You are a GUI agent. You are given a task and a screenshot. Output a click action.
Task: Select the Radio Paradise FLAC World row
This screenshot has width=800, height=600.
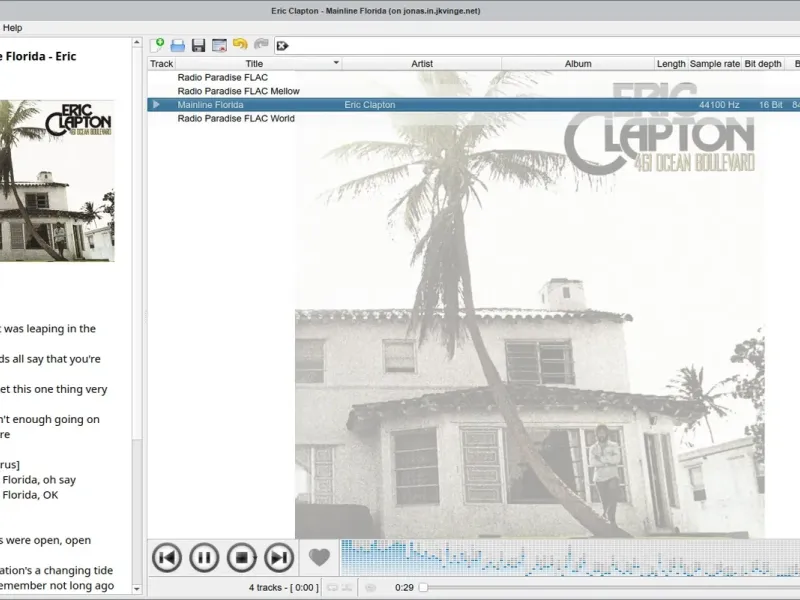[473, 118]
